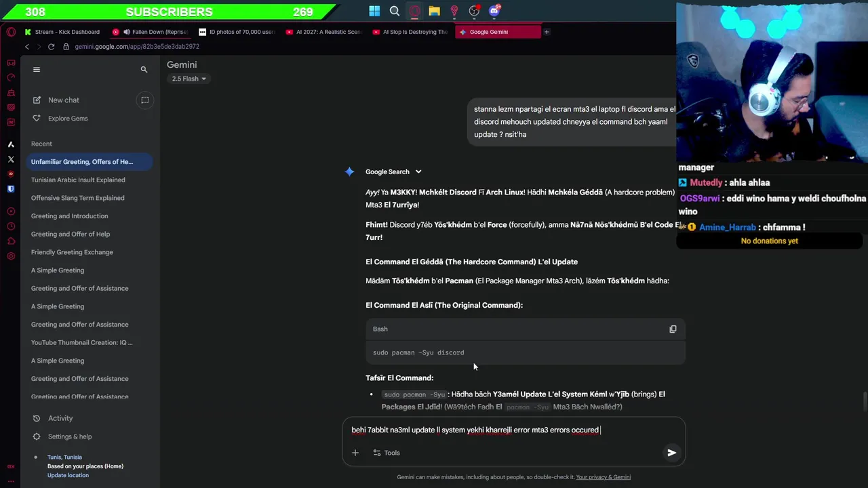Open Aria AI icon in Opera sidebar
This screenshot has height=488, width=868.
[x=11, y=144]
